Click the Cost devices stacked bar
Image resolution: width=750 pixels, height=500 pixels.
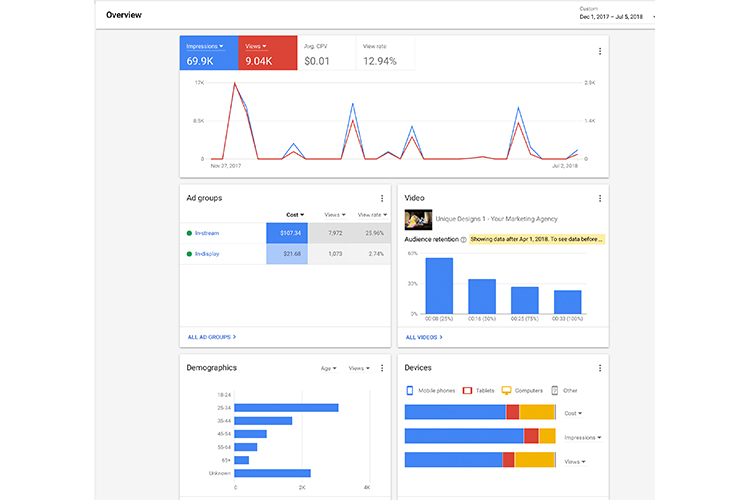480,412
